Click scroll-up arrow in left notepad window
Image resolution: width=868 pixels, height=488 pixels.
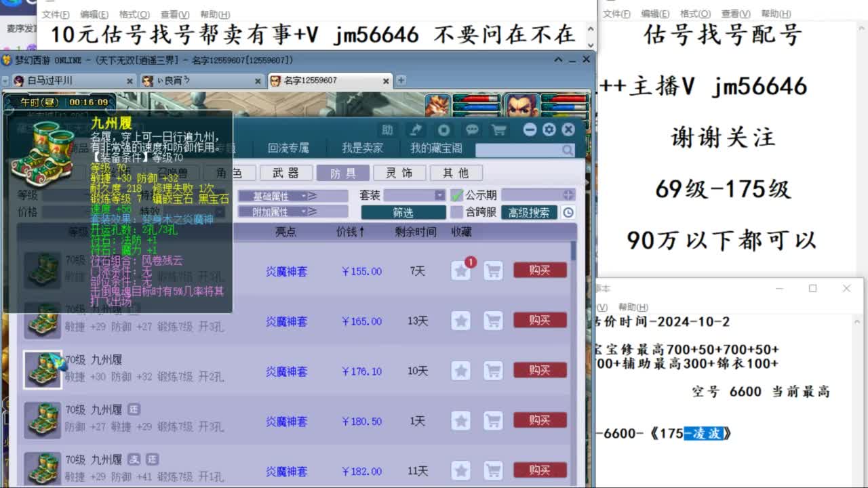click(590, 28)
